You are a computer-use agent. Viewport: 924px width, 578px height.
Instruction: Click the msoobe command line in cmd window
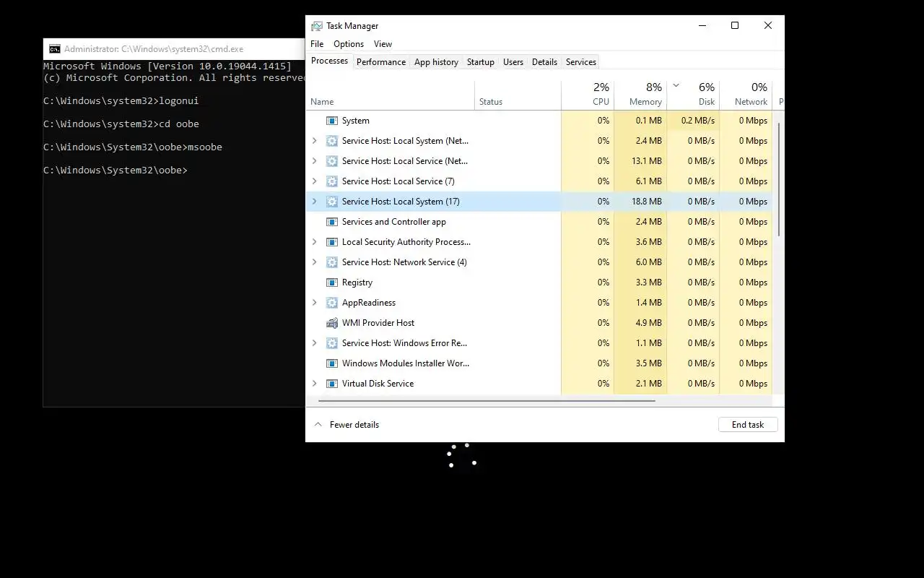[133, 147]
